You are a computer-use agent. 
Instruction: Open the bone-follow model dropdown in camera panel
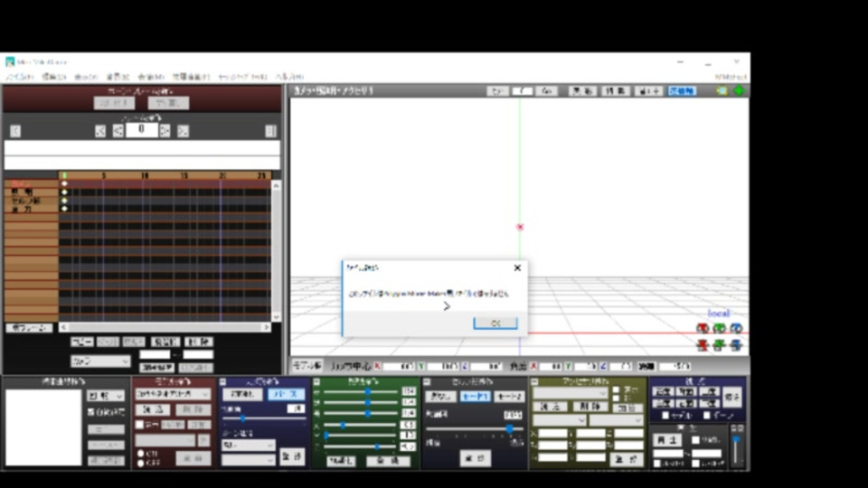click(248, 445)
